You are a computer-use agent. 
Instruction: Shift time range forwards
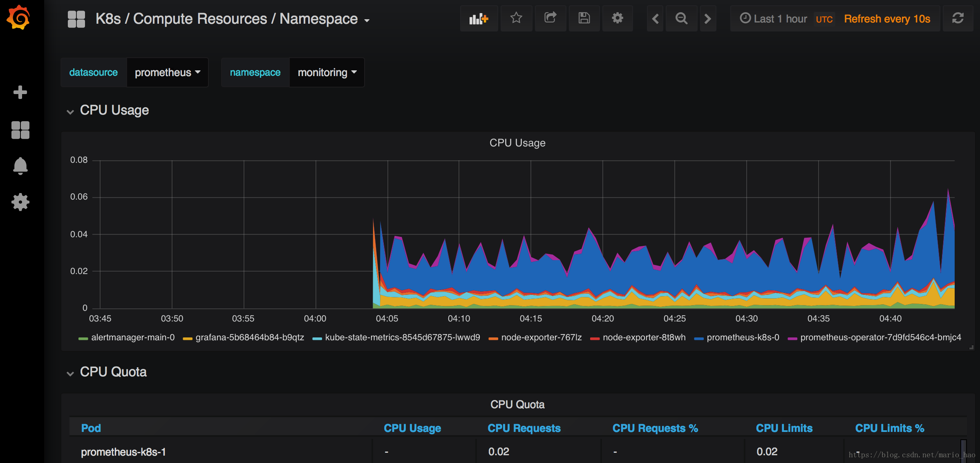[x=708, y=18]
